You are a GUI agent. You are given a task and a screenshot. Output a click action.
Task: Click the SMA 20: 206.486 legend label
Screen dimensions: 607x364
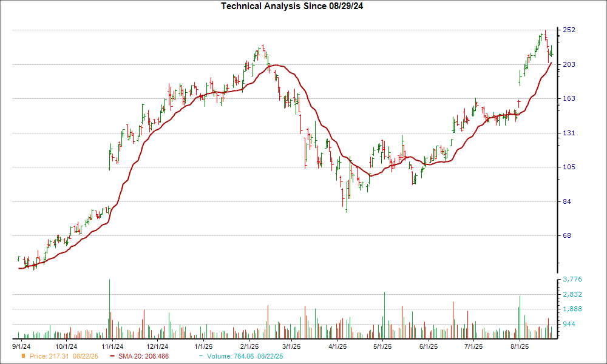[142, 355]
